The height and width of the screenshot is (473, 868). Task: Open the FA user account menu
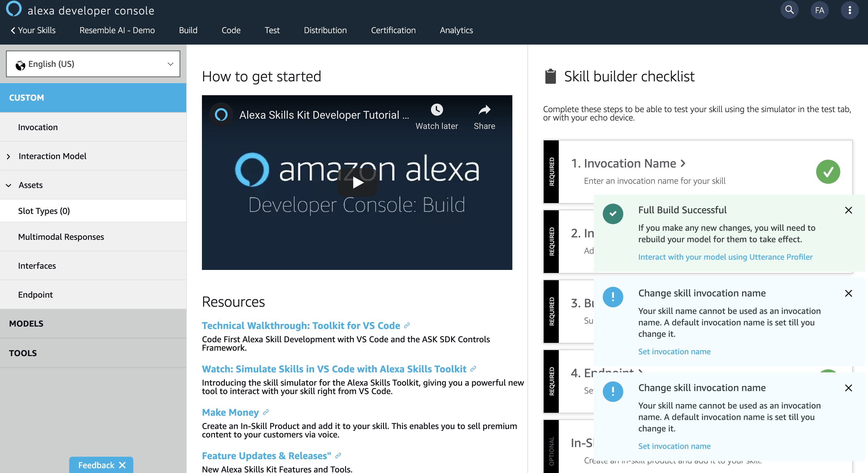click(819, 10)
